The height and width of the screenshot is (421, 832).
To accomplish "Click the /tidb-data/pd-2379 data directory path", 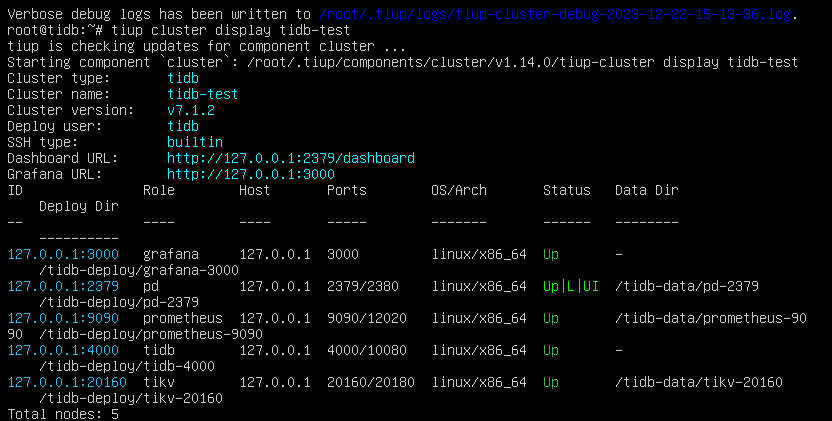I will coord(687,286).
